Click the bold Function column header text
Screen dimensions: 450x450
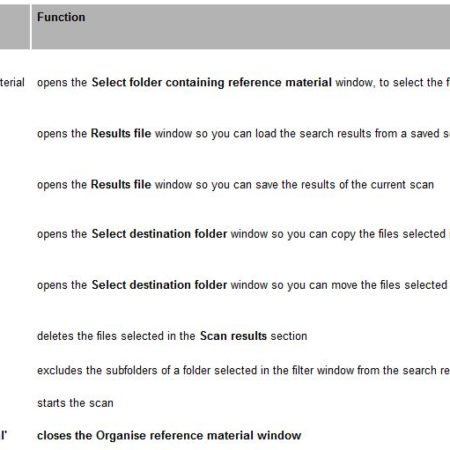(61, 17)
